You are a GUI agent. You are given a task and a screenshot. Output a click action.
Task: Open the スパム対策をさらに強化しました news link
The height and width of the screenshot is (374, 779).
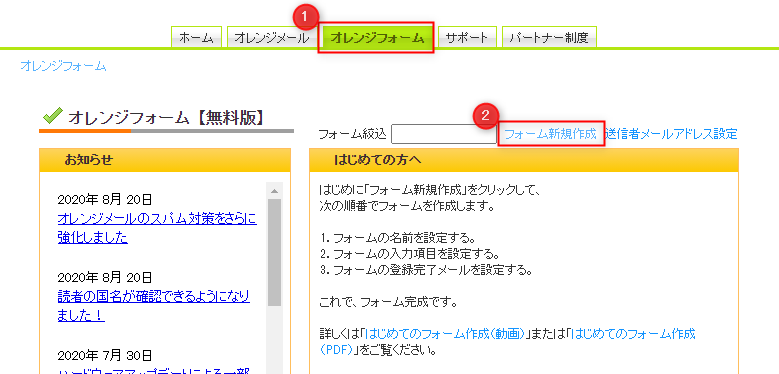click(x=157, y=228)
